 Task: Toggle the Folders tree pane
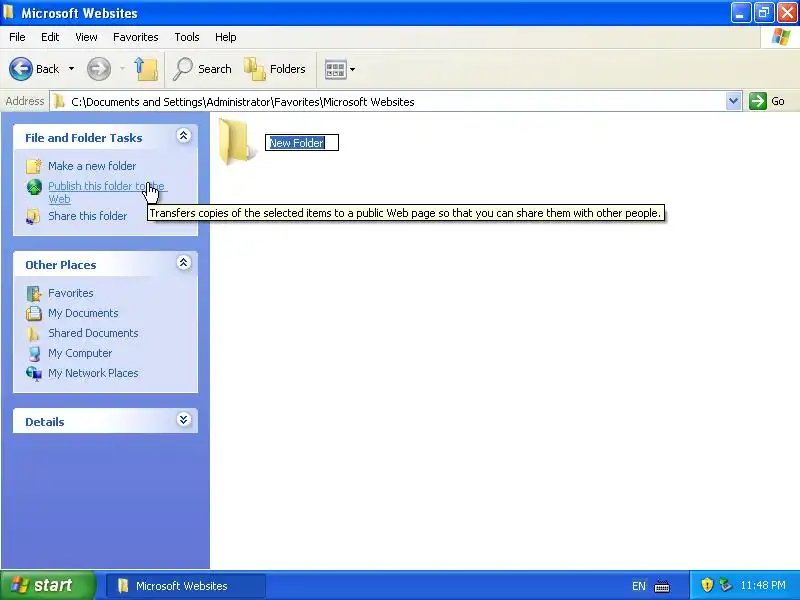pos(276,69)
